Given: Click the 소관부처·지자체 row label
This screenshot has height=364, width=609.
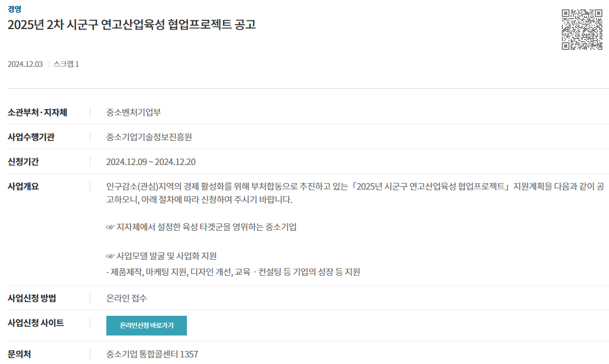Looking at the screenshot, I should 37,112.
